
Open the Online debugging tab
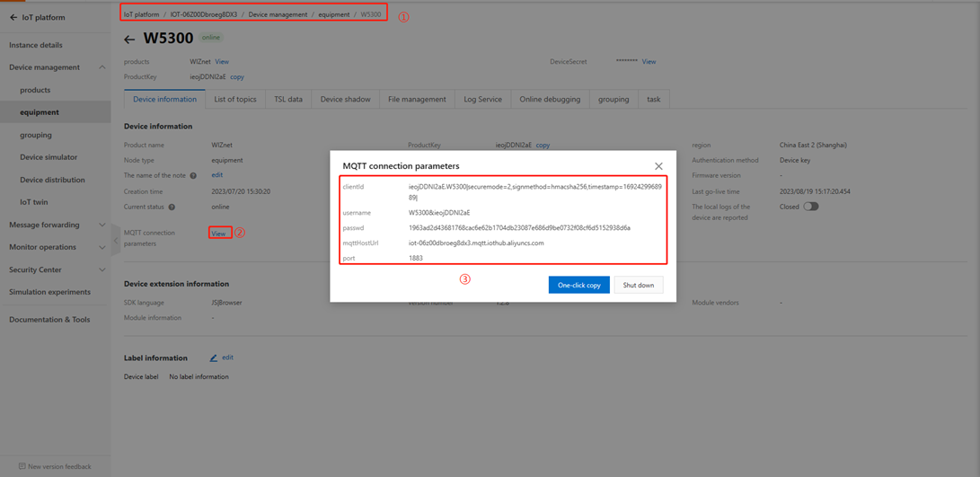[x=550, y=100]
